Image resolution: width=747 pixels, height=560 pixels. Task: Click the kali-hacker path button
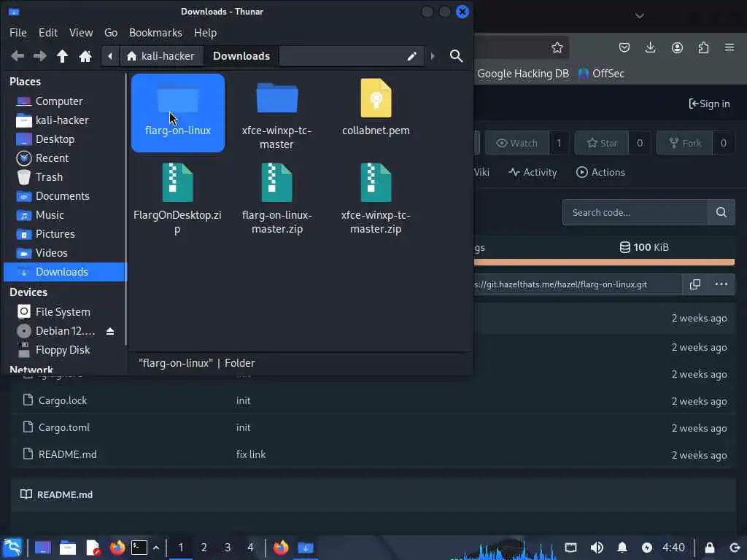coord(161,56)
